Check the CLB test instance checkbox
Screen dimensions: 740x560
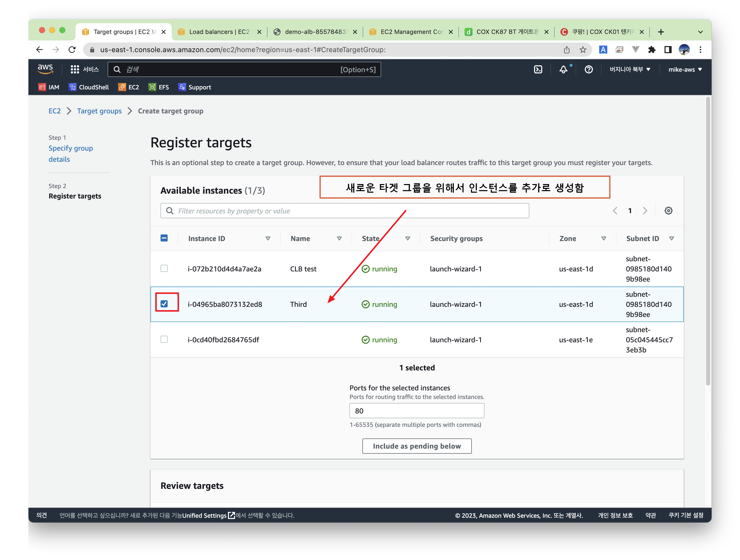point(164,268)
